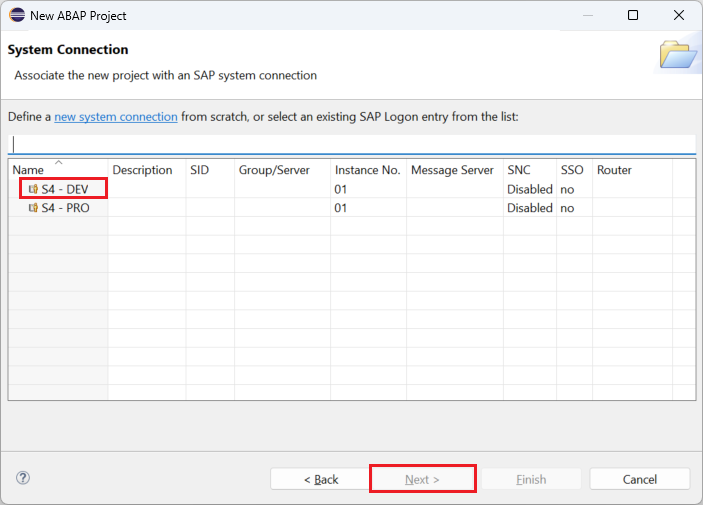This screenshot has width=703, height=505.
Task: Sort by the Description column header
Action: click(x=142, y=170)
